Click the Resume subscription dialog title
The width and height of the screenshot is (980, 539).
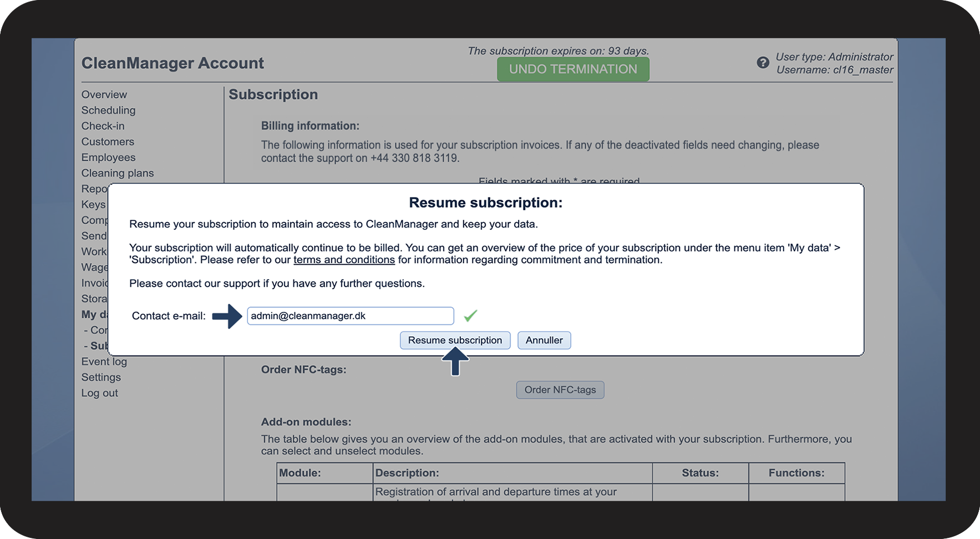pos(486,203)
